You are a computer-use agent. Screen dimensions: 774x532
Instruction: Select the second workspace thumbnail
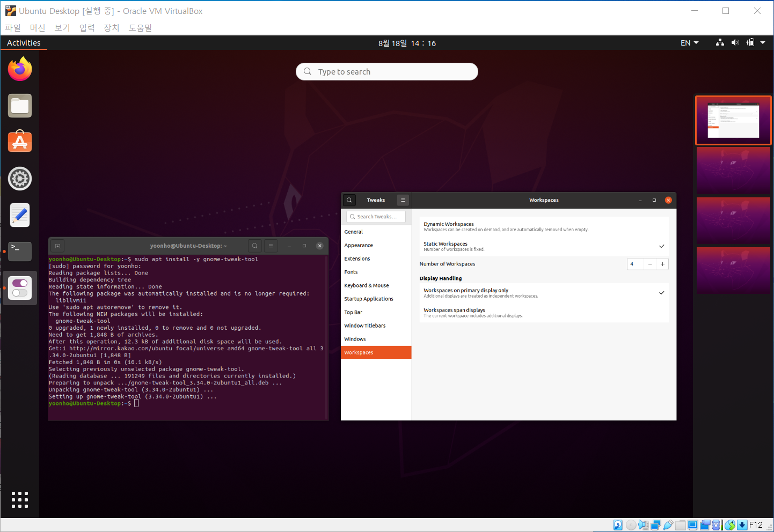pyautogui.click(x=733, y=170)
